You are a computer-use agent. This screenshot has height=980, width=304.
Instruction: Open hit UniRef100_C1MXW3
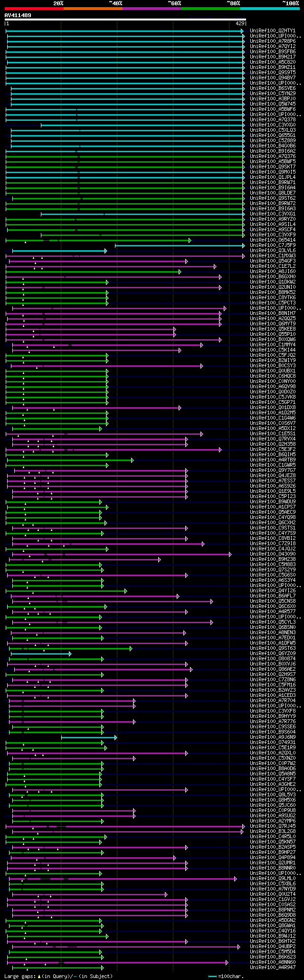tap(273, 256)
